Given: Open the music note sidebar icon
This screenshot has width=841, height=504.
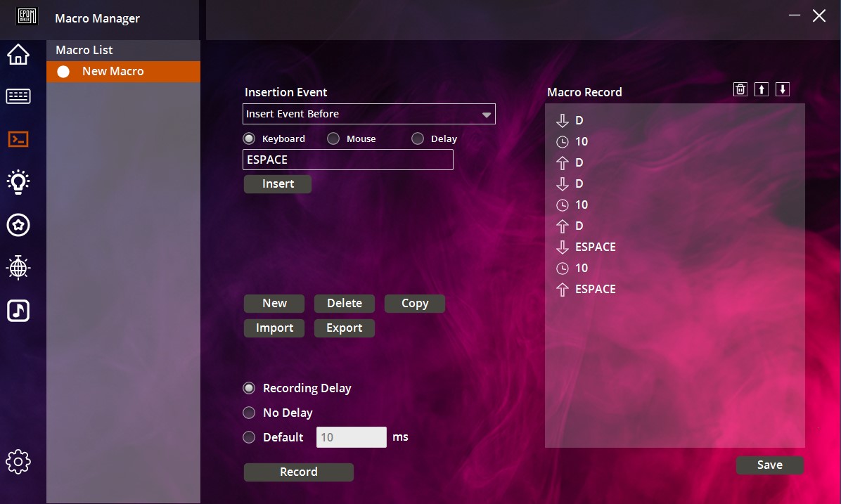Looking at the screenshot, I should pos(18,310).
